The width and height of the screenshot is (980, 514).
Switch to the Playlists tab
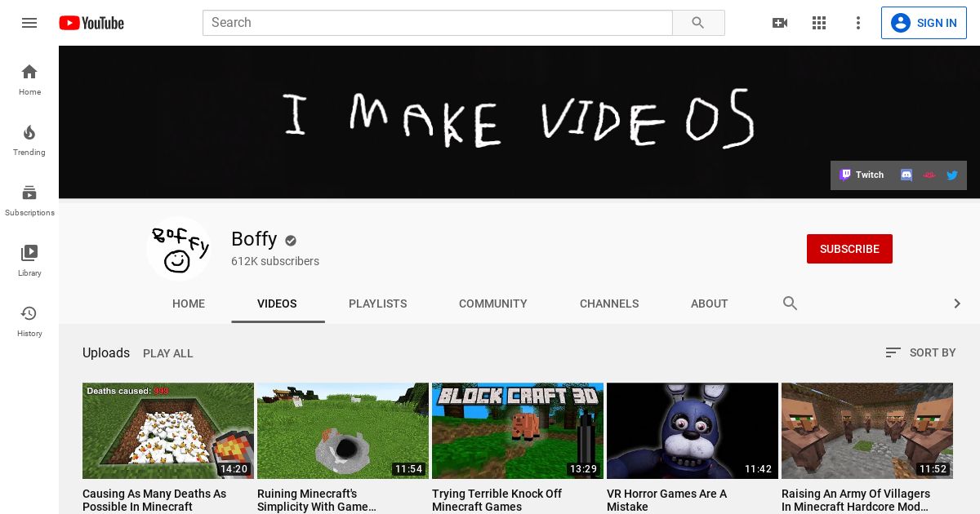(x=377, y=304)
